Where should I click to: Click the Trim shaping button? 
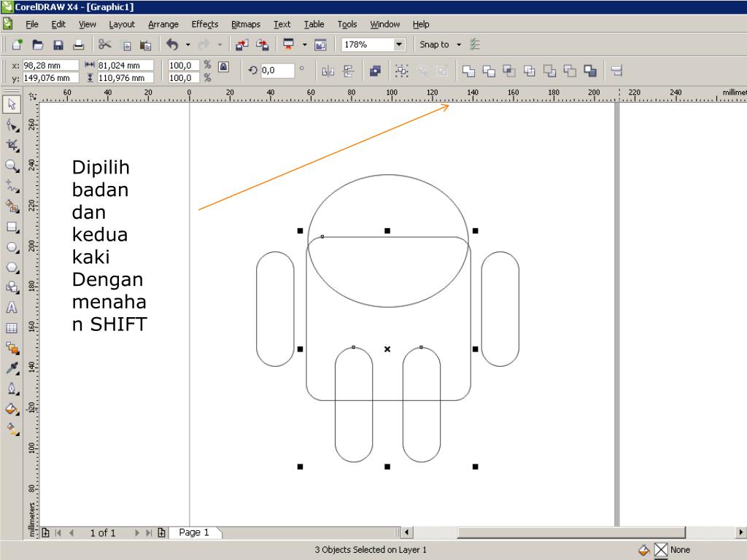pyautogui.click(x=489, y=71)
